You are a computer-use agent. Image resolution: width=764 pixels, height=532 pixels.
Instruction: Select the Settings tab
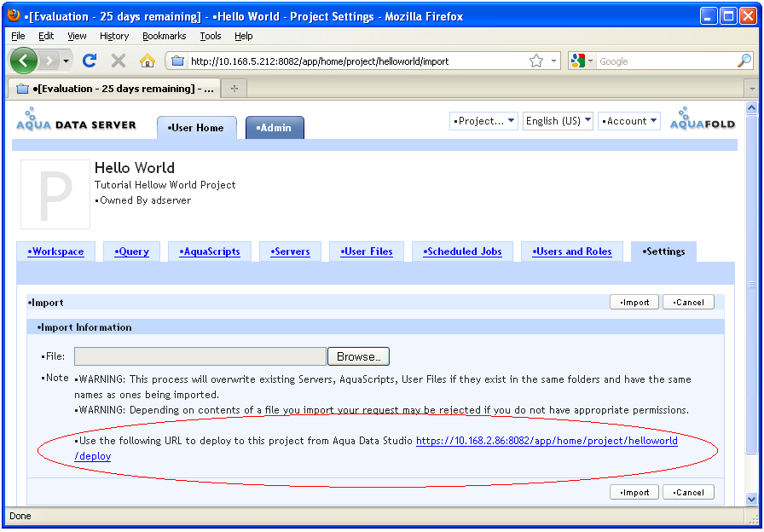point(663,252)
